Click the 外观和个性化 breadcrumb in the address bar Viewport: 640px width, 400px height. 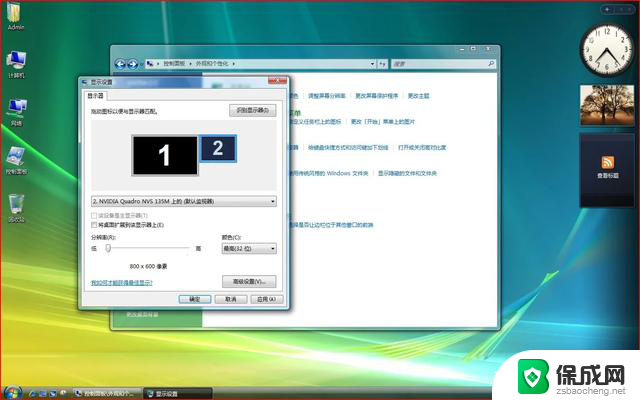pos(212,64)
